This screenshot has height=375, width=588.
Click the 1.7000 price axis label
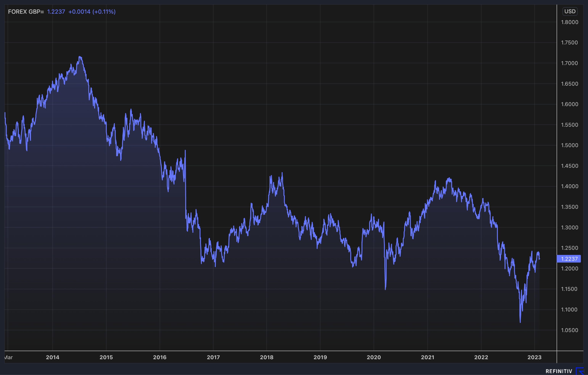pos(569,63)
